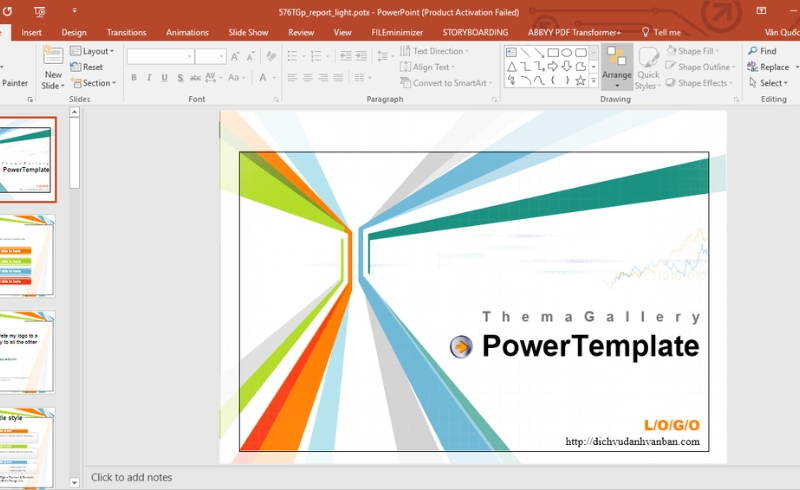
Task: Click the Numbering list icon
Action: [316, 56]
